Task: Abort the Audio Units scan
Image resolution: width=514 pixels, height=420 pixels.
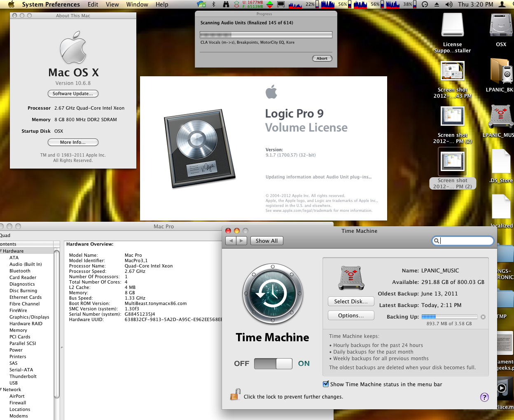Action: click(x=322, y=58)
